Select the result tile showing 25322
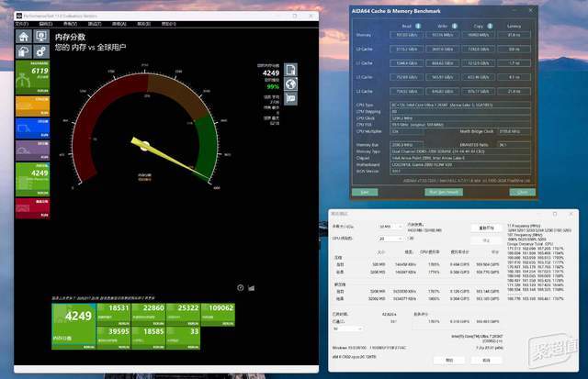 183,315
